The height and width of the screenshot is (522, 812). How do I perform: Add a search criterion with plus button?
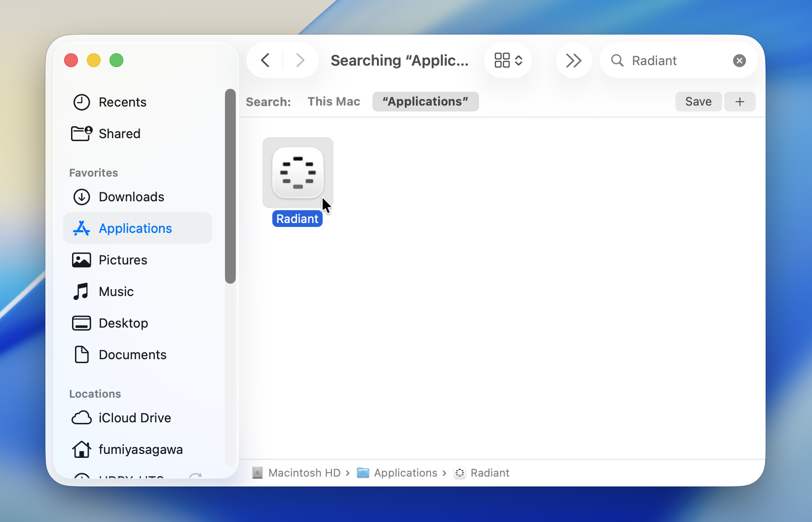739,102
